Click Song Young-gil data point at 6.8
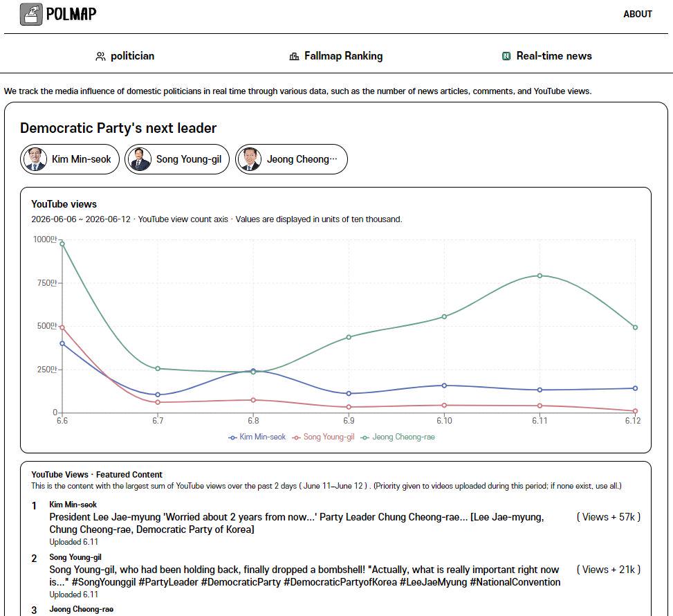Viewport: 673px width, 616px height. pos(253,400)
